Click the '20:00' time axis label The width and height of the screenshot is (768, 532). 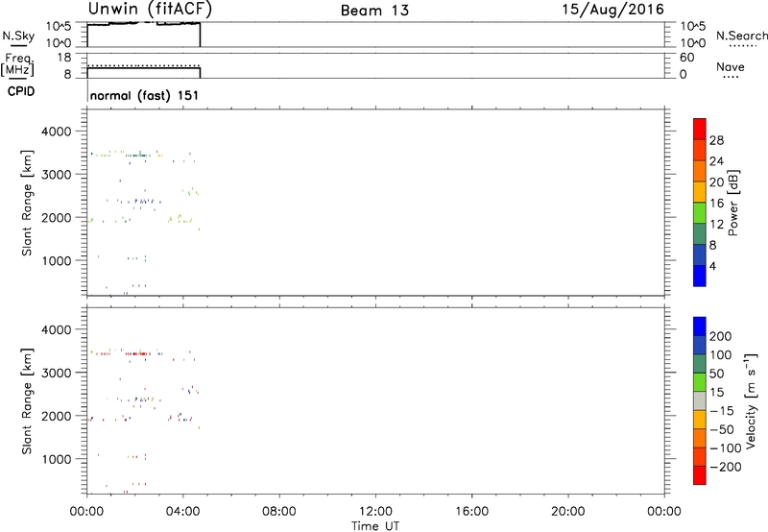tap(567, 512)
